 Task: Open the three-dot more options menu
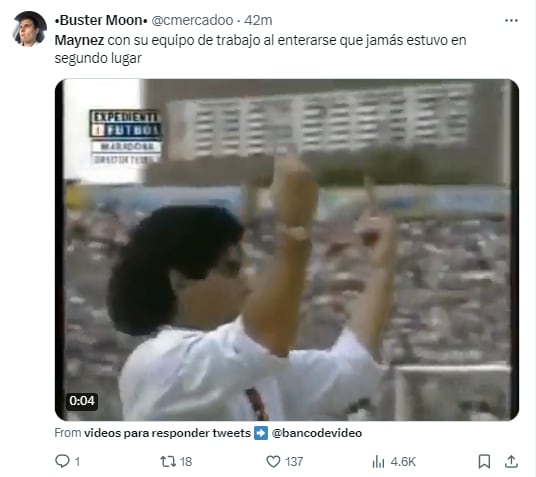coord(511,21)
